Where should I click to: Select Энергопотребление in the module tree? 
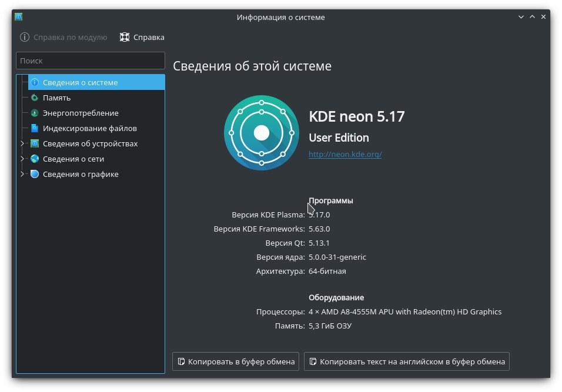click(x=96, y=113)
